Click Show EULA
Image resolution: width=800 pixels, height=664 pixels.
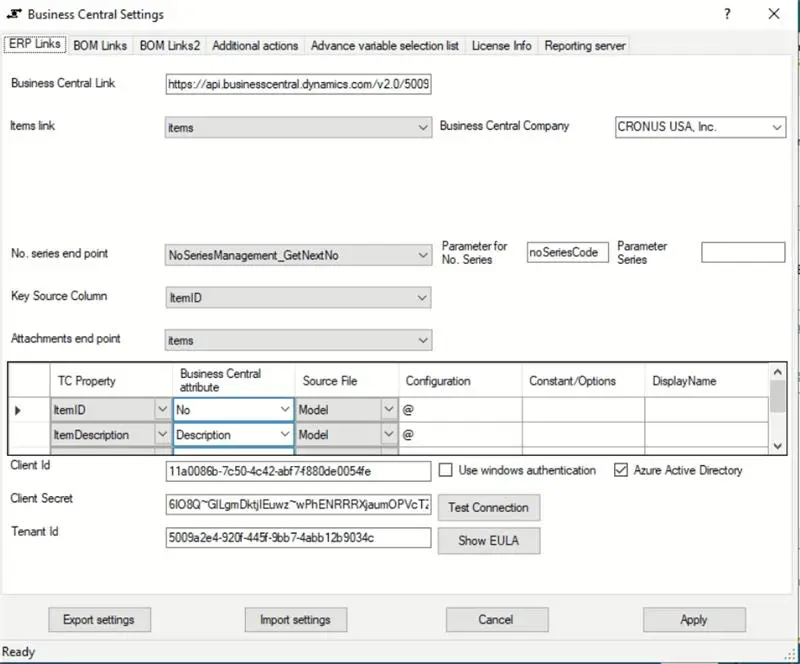point(488,541)
